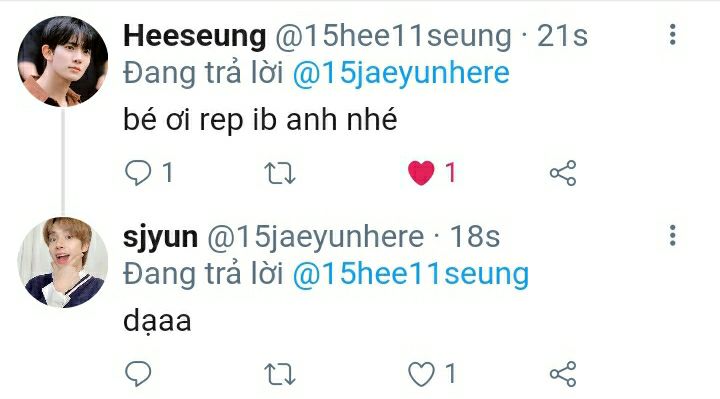720x399 pixels.
Task: Share Heeseung's tweet
Action: [563, 173]
